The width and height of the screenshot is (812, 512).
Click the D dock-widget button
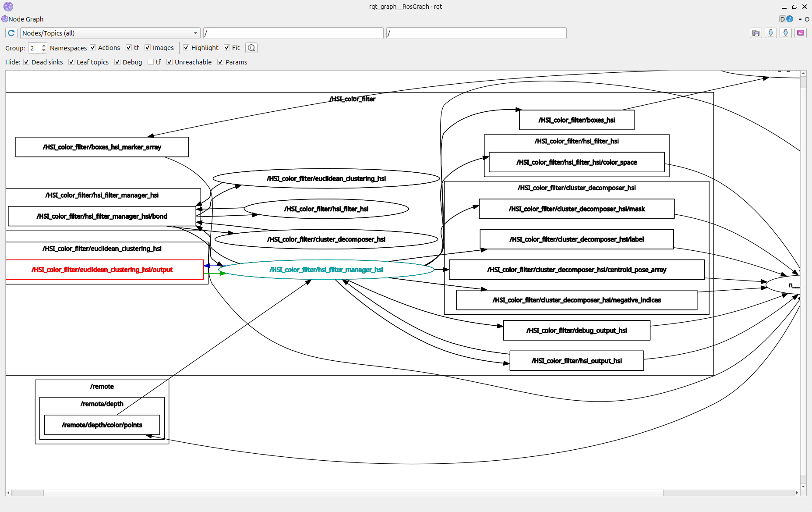pyautogui.click(x=782, y=19)
